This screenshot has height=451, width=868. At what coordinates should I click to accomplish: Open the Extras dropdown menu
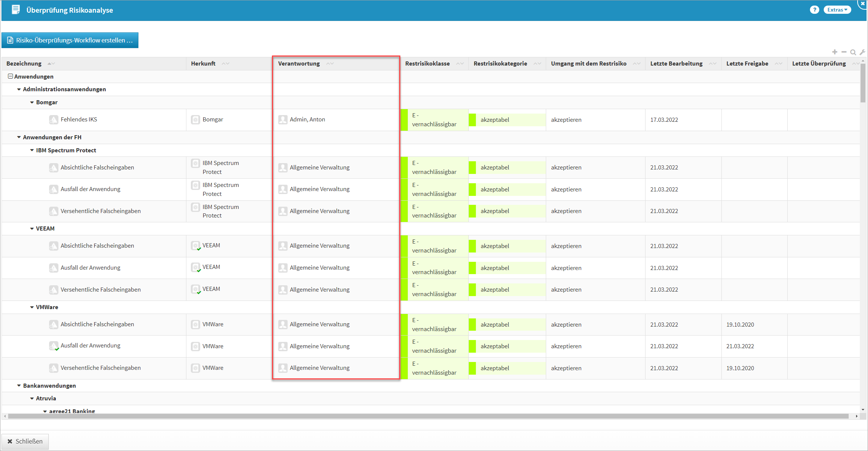837,10
